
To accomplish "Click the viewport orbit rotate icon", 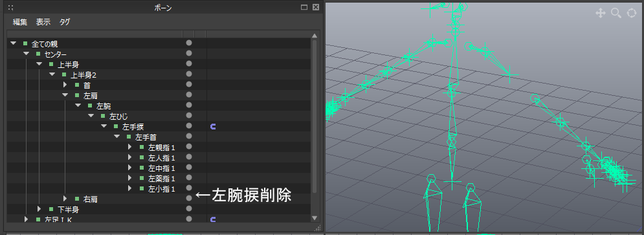I will [632, 13].
